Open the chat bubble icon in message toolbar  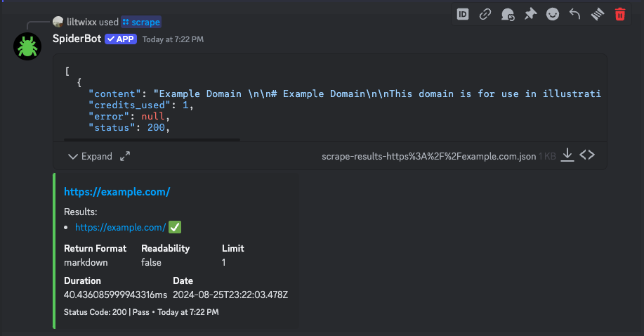point(508,14)
